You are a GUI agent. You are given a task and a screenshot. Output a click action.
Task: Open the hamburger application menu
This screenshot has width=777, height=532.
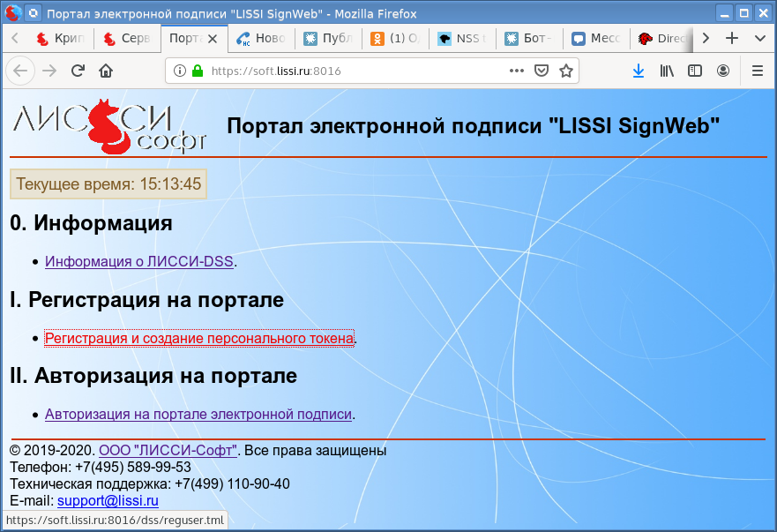[757, 71]
